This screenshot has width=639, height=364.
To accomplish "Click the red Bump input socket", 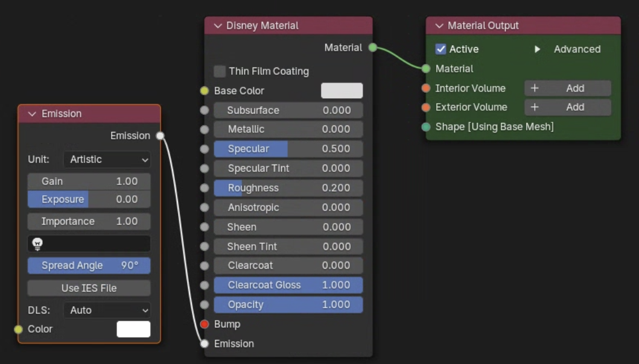I will [204, 324].
